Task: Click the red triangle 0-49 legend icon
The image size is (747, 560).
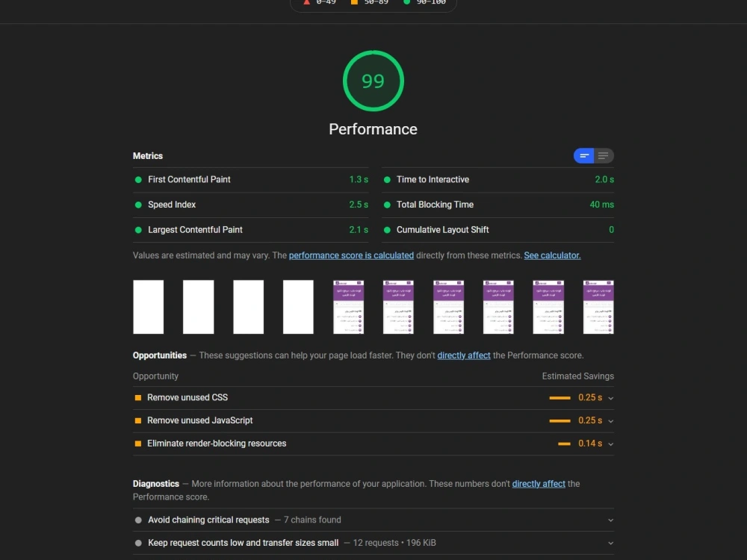Action: pos(307,2)
